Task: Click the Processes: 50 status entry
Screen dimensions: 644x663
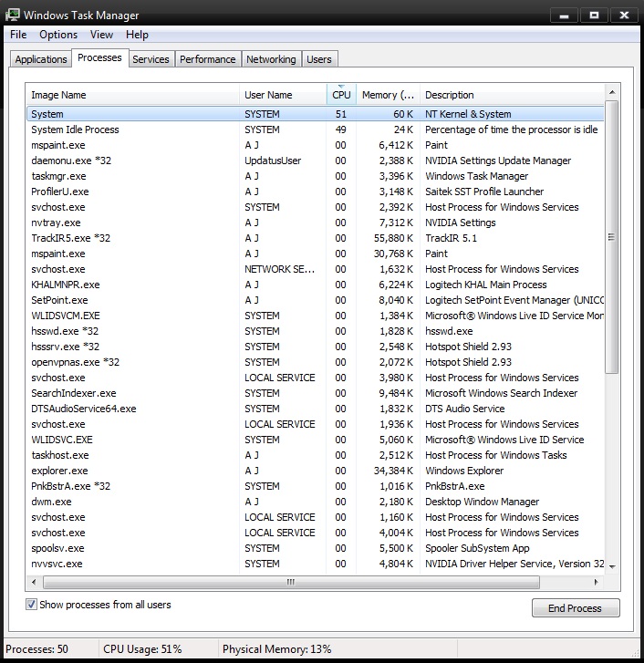Action: [x=36, y=649]
